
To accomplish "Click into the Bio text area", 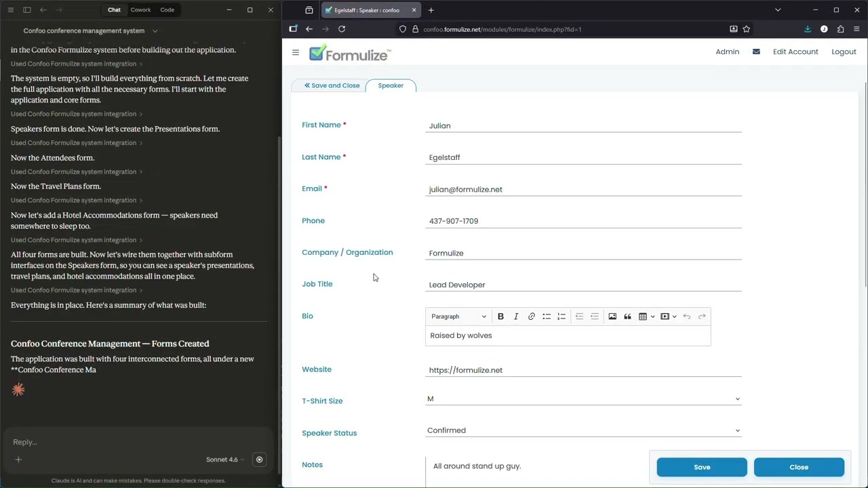I will click(x=568, y=335).
